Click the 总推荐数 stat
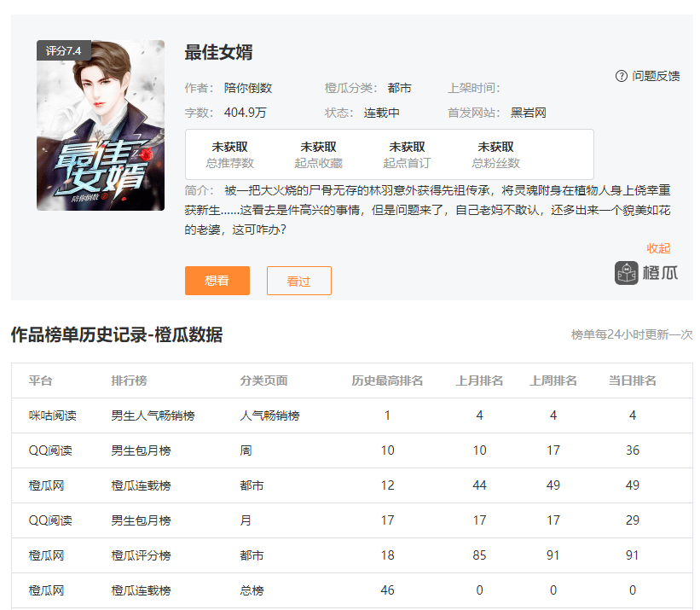This screenshot has height=610, width=700. [x=230, y=154]
